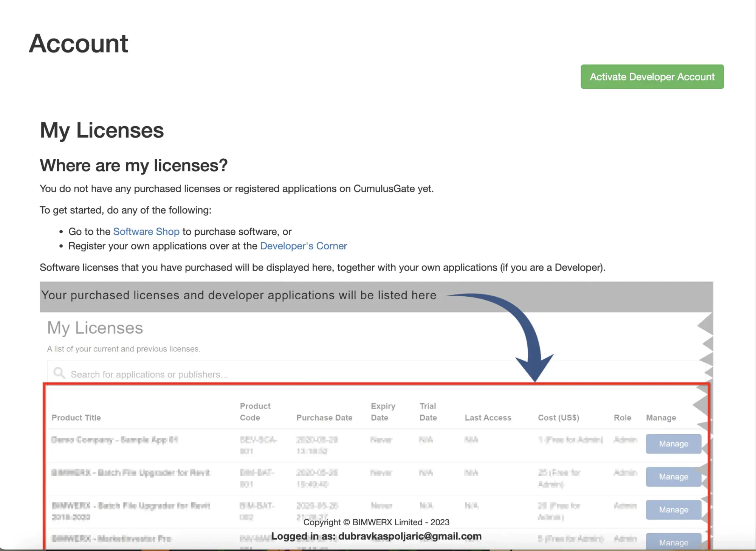Click the Activate Developer Account button
756x551 pixels.
coord(652,77)
